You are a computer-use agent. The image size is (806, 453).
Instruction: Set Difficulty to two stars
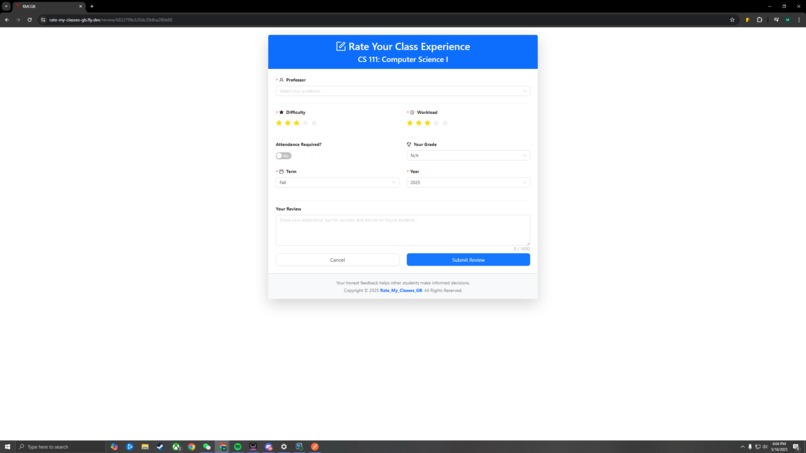pyautogui.click(x=288, y=123)
